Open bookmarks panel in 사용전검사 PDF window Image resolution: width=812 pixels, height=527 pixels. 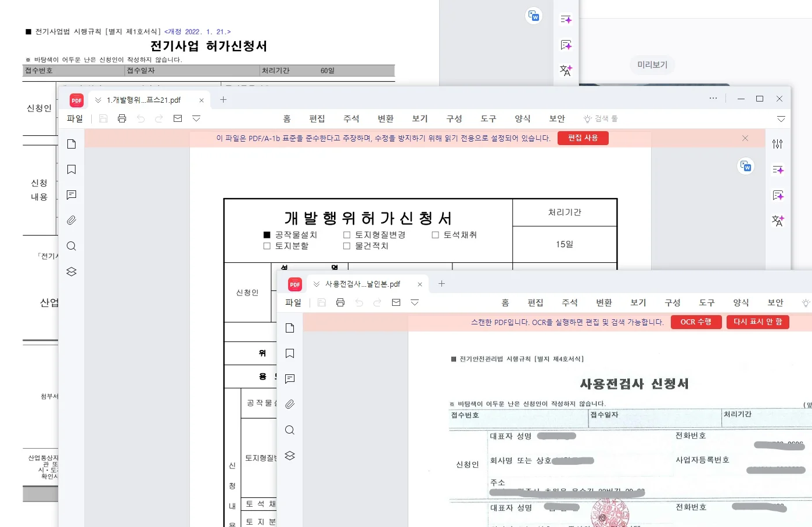pyautogui.click(x=290, y=353)
